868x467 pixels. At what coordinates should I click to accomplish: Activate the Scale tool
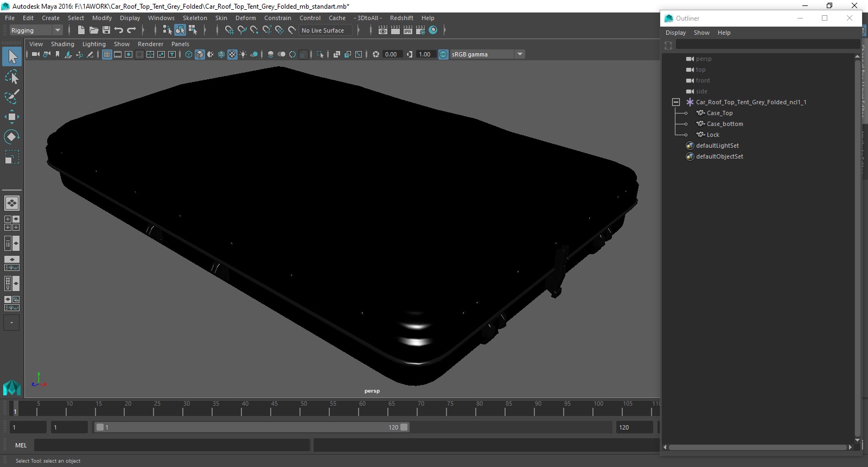click(x=12, y=157)
